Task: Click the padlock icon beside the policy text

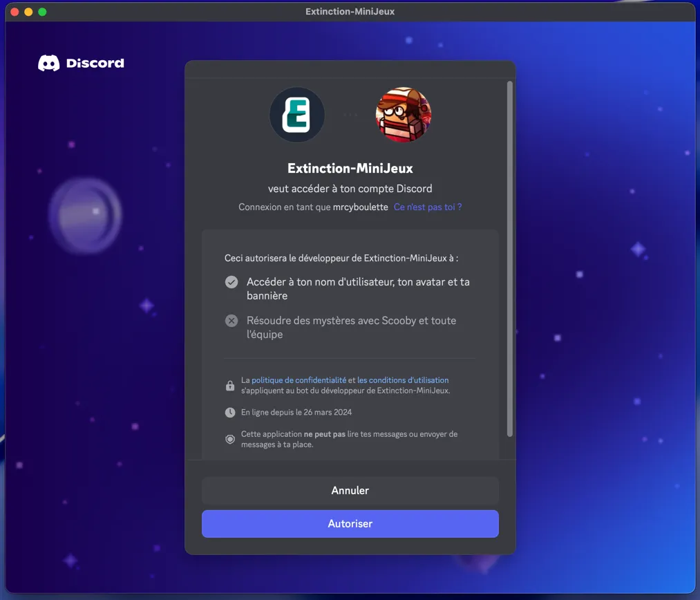Action: (230, 384)
